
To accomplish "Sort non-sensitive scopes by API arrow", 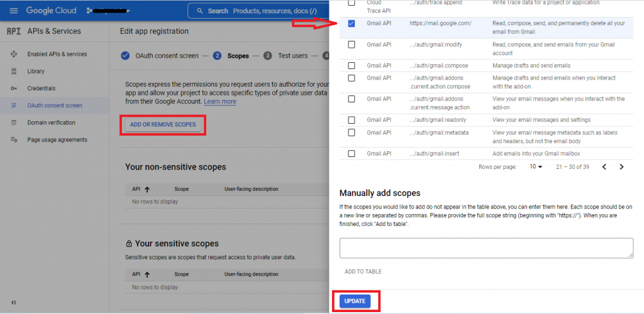I will [x=147, y=190].
